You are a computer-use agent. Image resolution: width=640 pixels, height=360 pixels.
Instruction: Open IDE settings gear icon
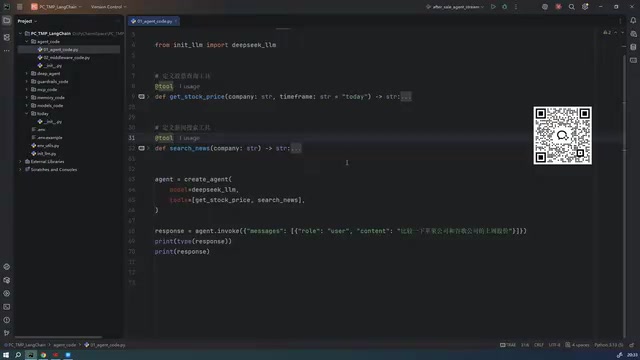(585, 7)
